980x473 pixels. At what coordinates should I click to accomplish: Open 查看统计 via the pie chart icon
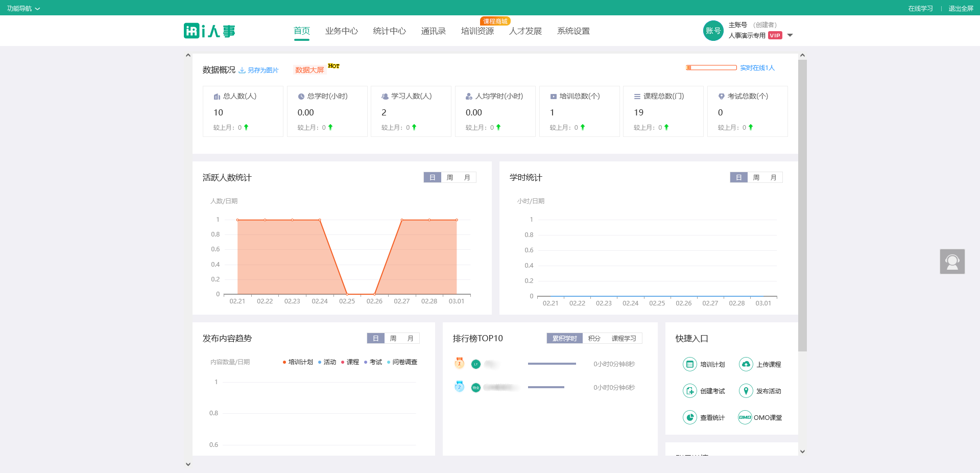pos(690,417)
